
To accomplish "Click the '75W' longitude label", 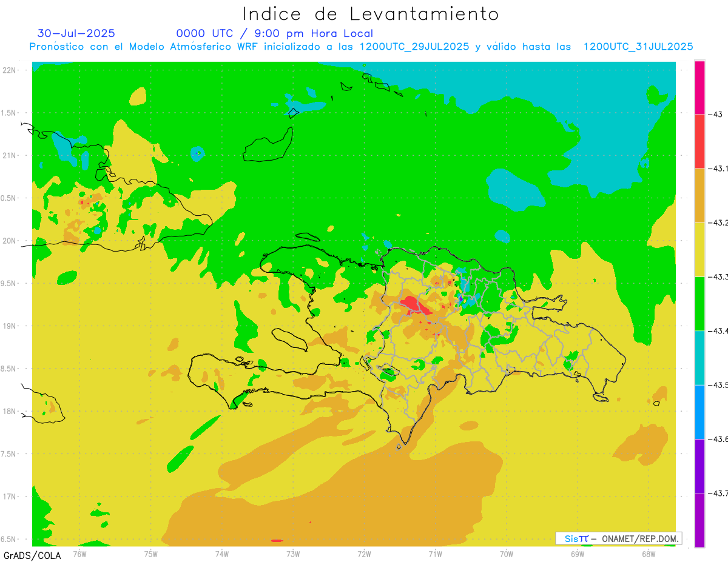I will (x=150, y=554).
